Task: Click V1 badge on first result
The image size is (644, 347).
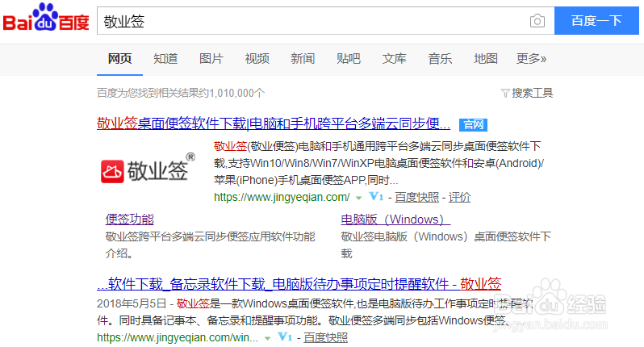Action: [x=376, y=197]
